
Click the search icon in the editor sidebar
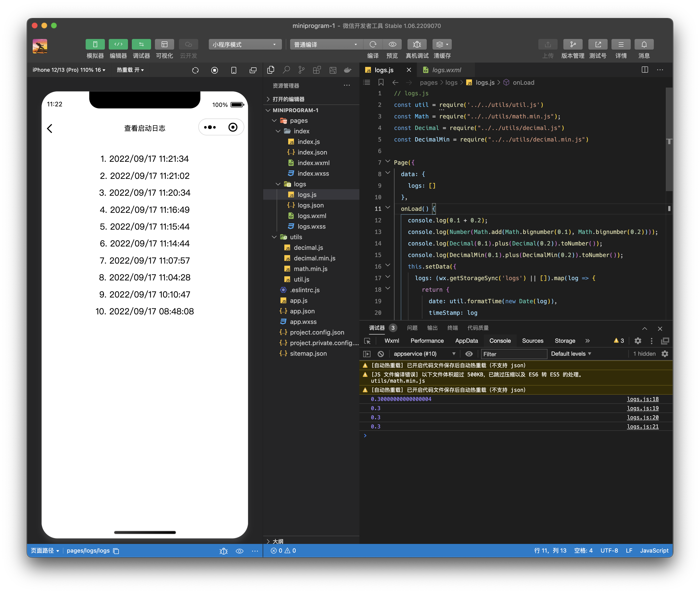point(286,70)
